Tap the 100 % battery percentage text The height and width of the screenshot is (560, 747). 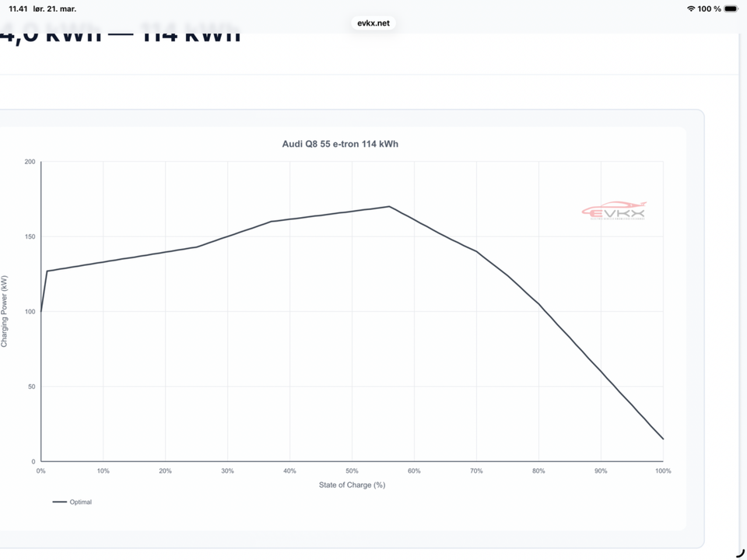tap(709, 9)
